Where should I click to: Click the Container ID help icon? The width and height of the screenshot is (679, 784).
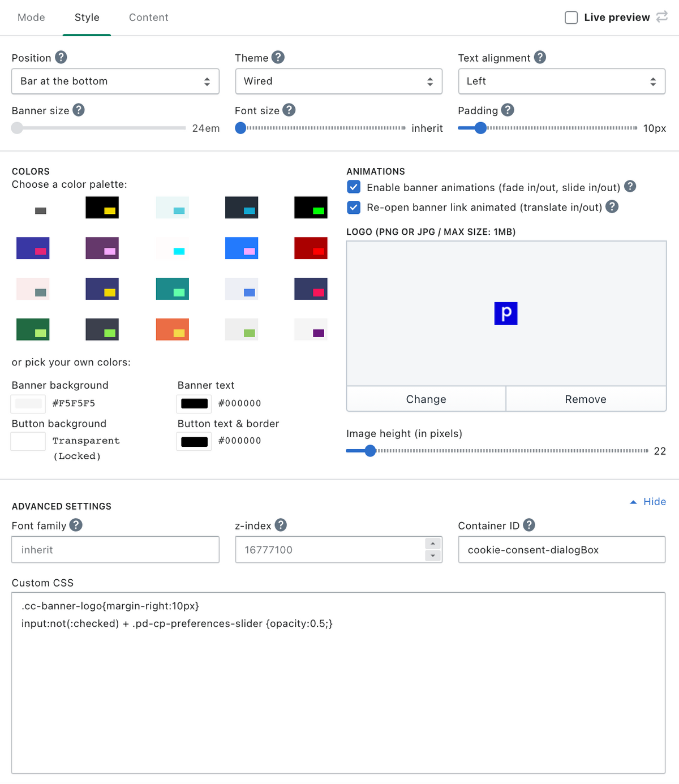click(x=529, y=525)
